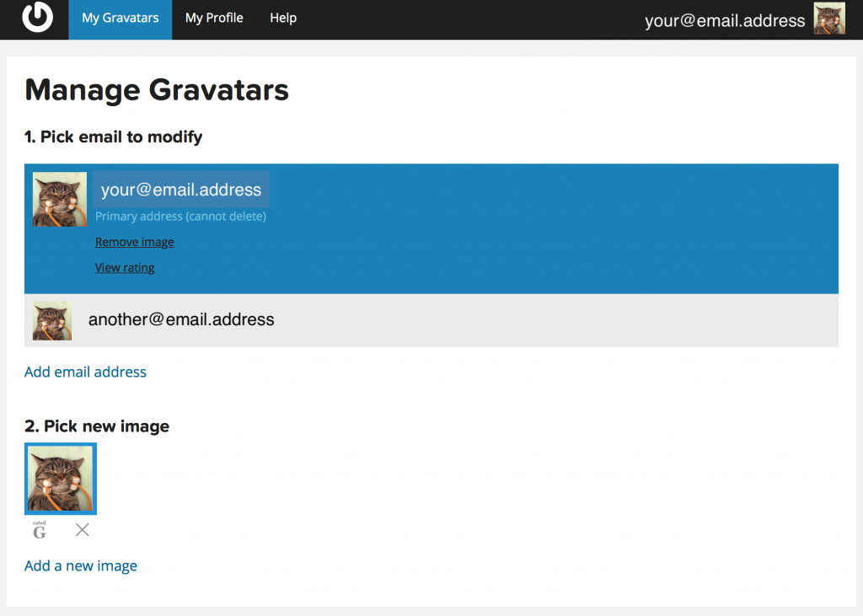This screenshot has height=616, width=863.
Task: Click the Remove image link
Action: [135, 243]
